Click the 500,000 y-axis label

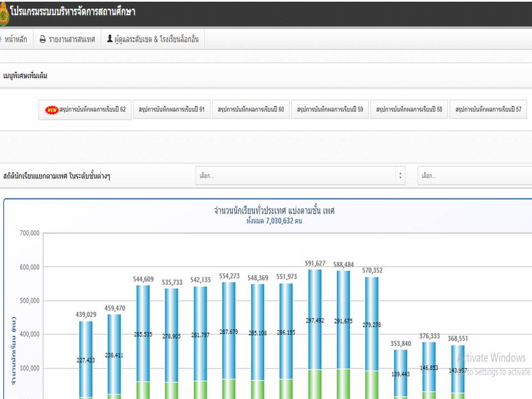click(x=29, y=300)
